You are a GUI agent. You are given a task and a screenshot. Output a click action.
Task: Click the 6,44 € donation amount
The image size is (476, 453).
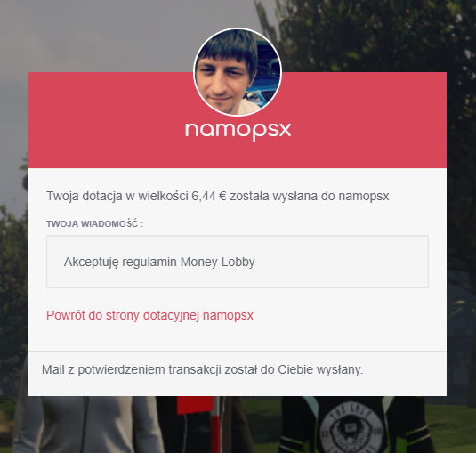tap(209, 196)
